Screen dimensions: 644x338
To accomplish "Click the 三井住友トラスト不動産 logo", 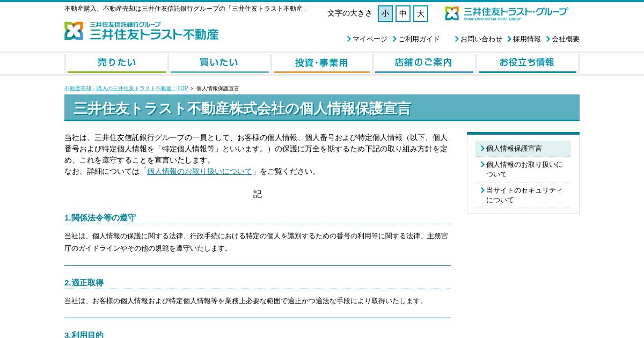I will pos(141,31).
